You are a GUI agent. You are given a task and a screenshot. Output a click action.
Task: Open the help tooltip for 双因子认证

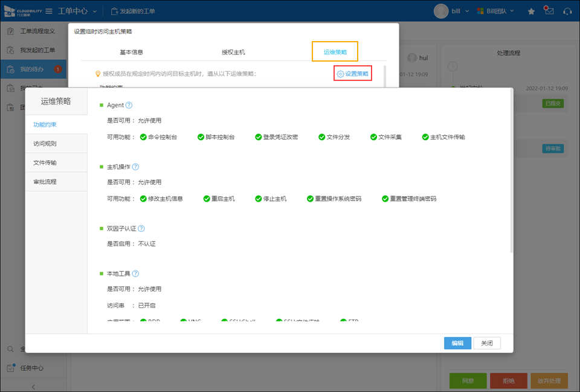pos(141,228)
